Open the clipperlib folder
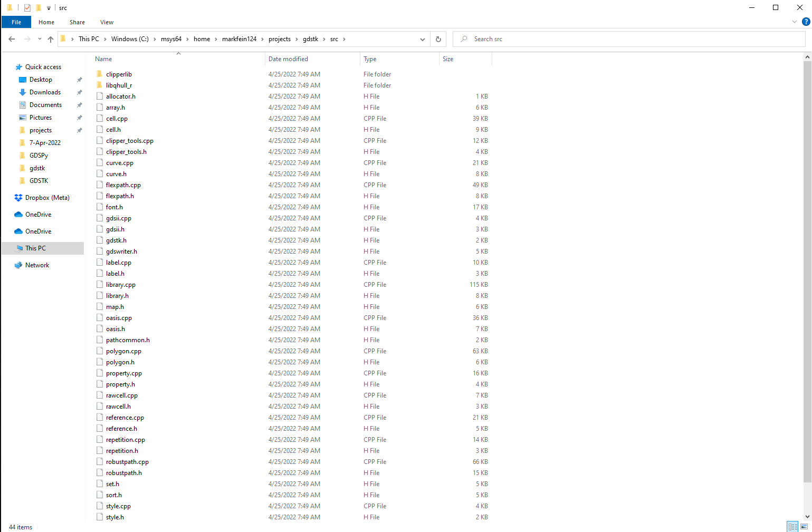 point(119,74)
